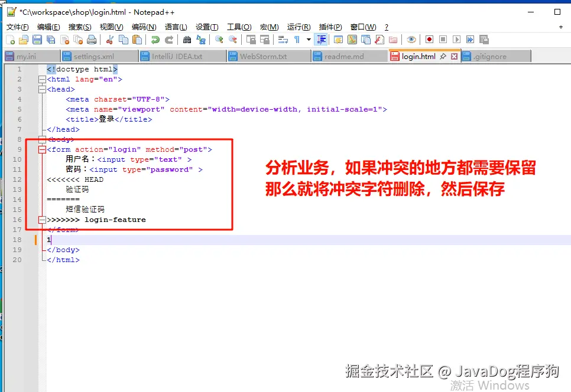Image resolution: width=571 pixels, height=392 pixels.
Task: Switch to the IntelliJ IDEA.txt tab
Action: coord(183,56)
